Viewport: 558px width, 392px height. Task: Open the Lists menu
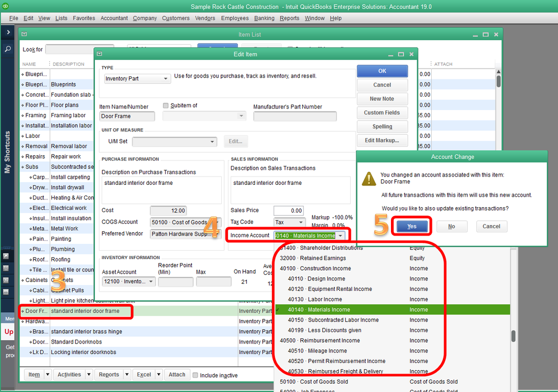(x=61, y=18)
